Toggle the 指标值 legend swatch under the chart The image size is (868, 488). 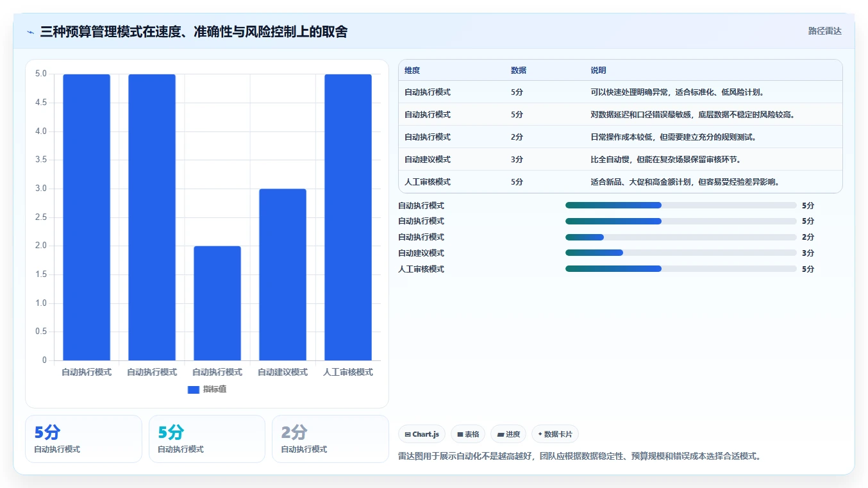tap(194, 389)
